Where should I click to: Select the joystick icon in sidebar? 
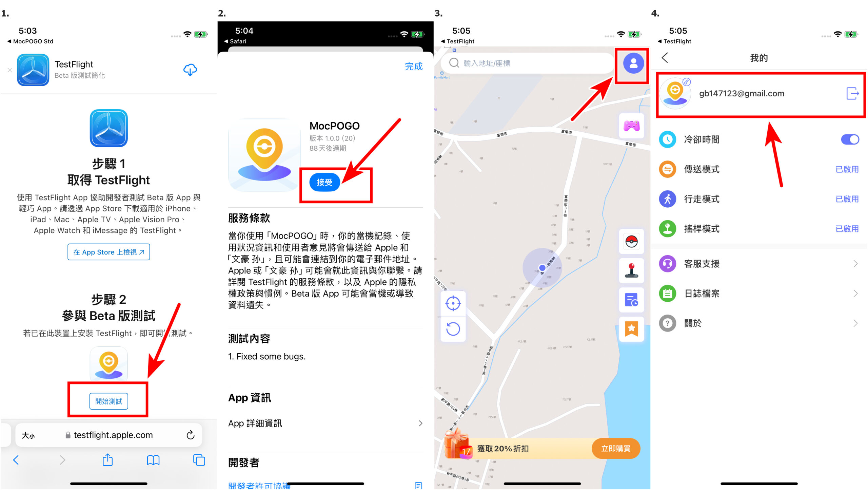(x=631, y=271)
